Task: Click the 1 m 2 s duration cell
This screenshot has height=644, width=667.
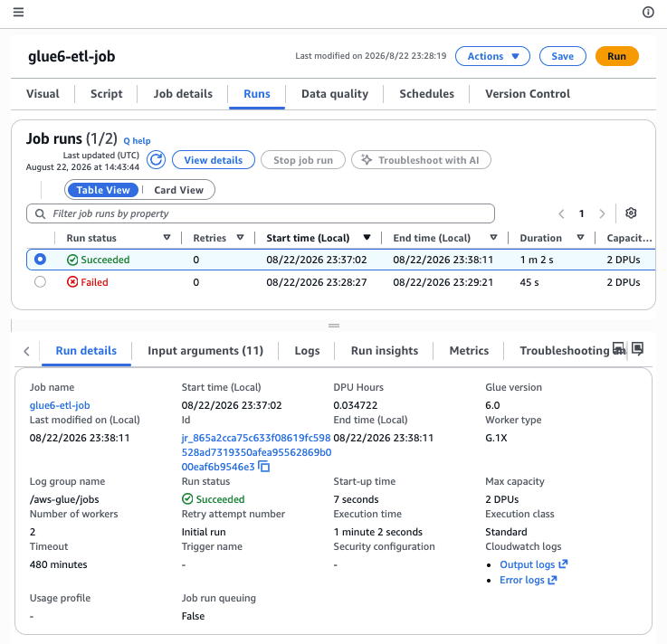Action: [537, 260]
